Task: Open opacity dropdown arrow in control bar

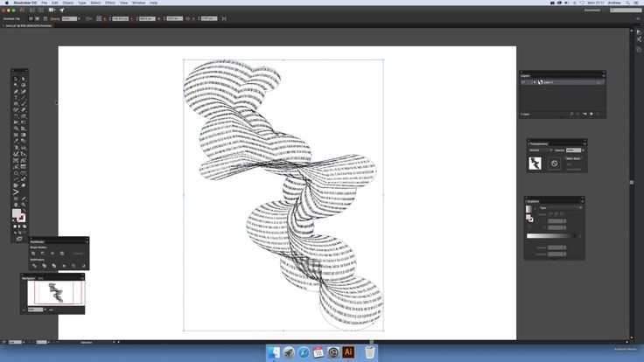Action: pos(79,18)
